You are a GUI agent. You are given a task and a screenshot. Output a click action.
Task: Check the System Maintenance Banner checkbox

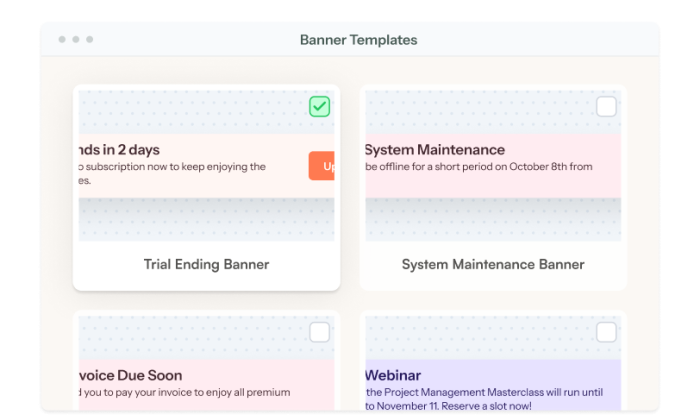click(606, 106)
